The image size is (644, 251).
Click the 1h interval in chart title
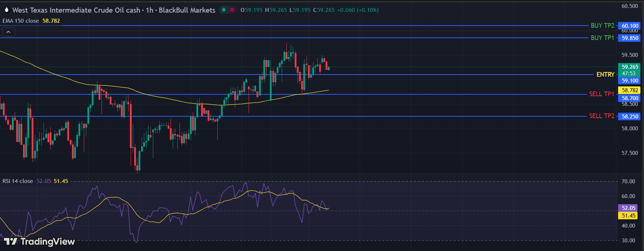149,10
